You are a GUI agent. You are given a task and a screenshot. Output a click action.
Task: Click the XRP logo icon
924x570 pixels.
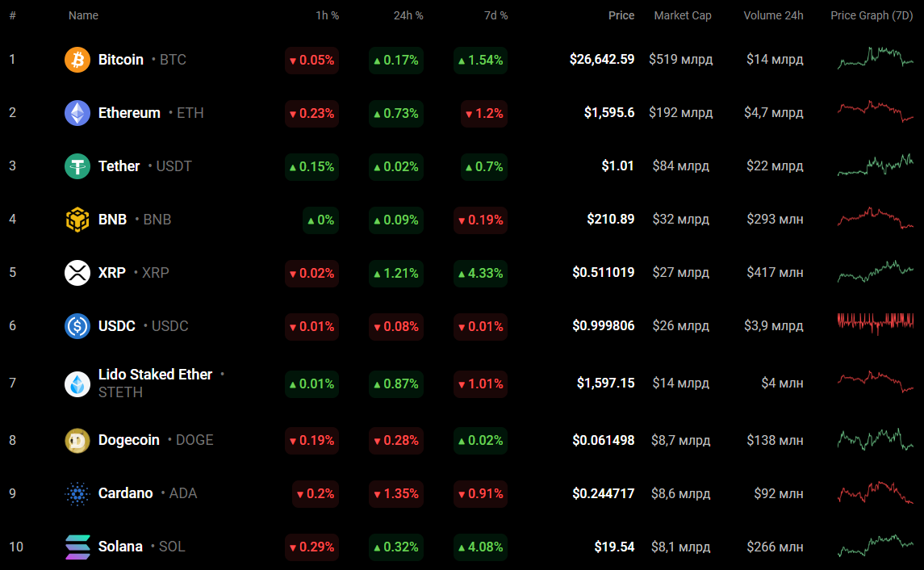pos(77,273)
